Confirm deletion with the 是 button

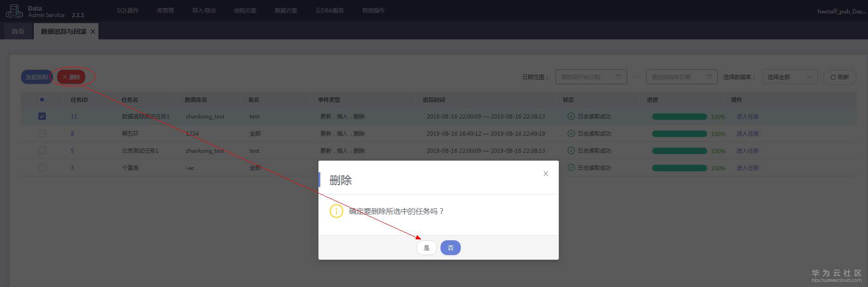427,248
